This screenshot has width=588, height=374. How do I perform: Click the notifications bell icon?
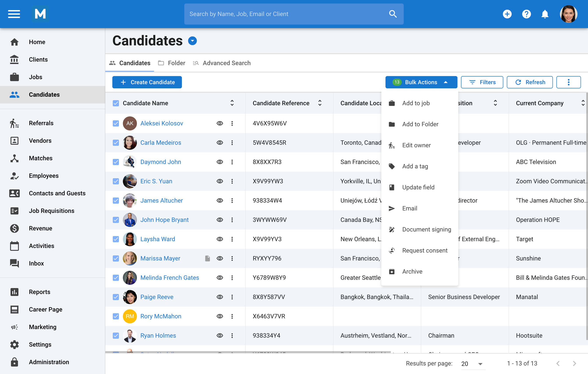point(545,14)
